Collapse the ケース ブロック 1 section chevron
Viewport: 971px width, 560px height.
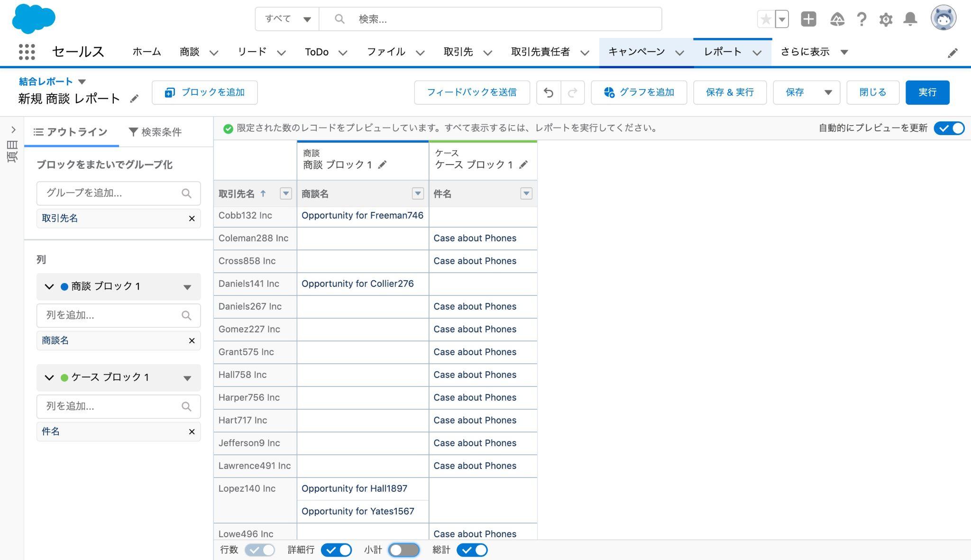(49, 377)
